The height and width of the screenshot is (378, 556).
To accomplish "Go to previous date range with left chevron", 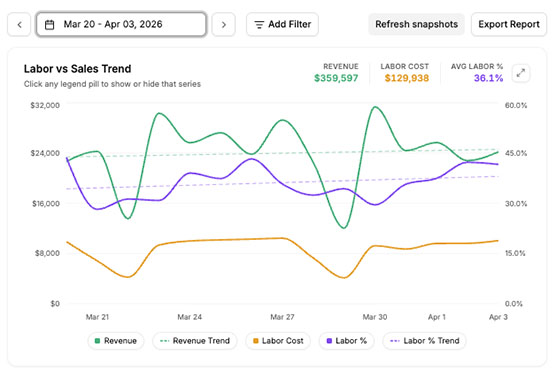I will coord(19,24).
